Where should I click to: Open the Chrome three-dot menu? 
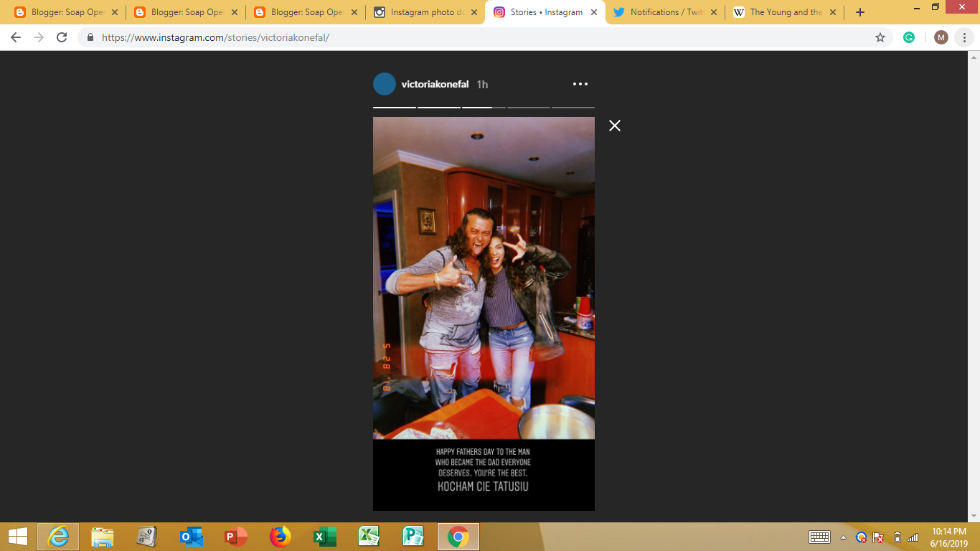pos(964,37)
